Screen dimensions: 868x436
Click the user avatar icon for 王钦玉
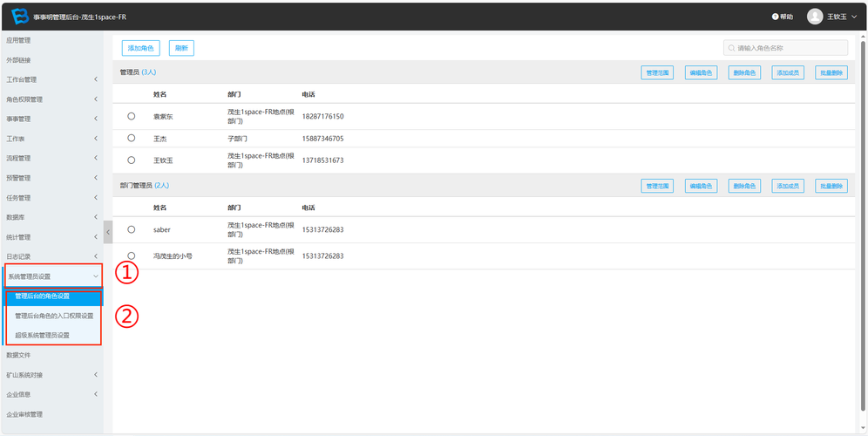click(x=815, y=17)
